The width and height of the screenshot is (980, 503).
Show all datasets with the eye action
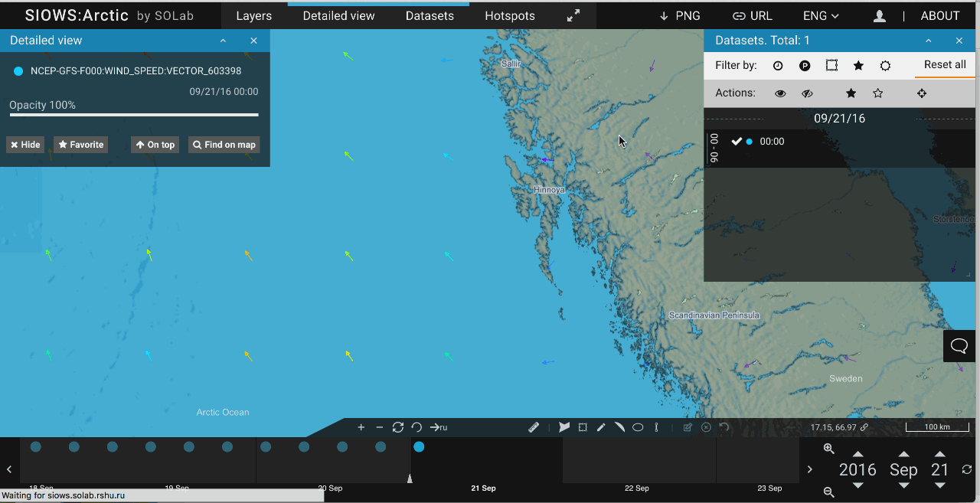coord(780,93)
